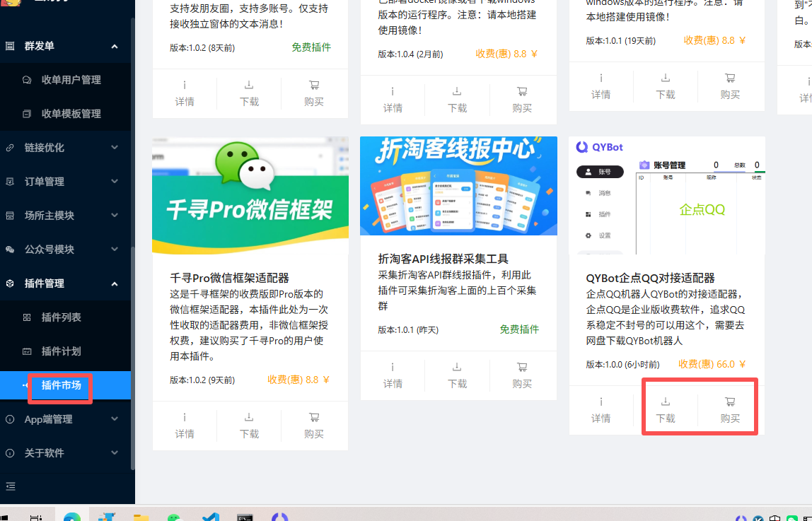The image size is (812, 521).
Task: Click 下载 on the 折淘客API线报群采集工具 card
Action: pos(458,383)
